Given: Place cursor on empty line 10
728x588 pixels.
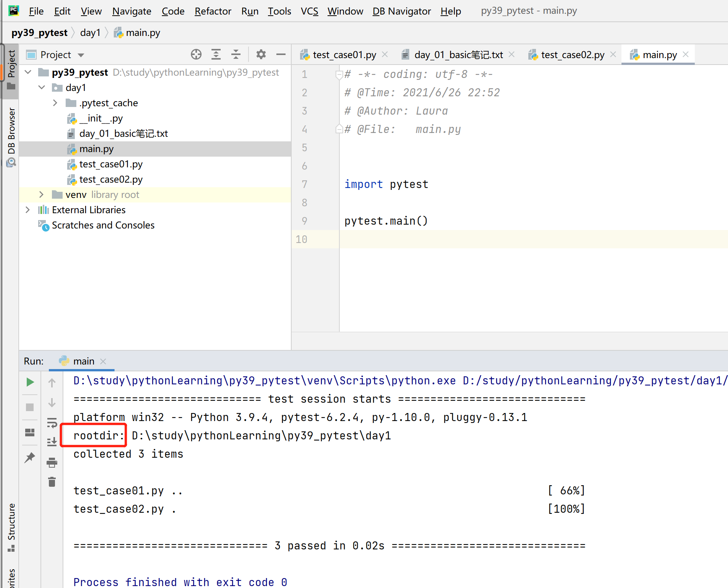Looking at the screenshot, I should [533, 239].
